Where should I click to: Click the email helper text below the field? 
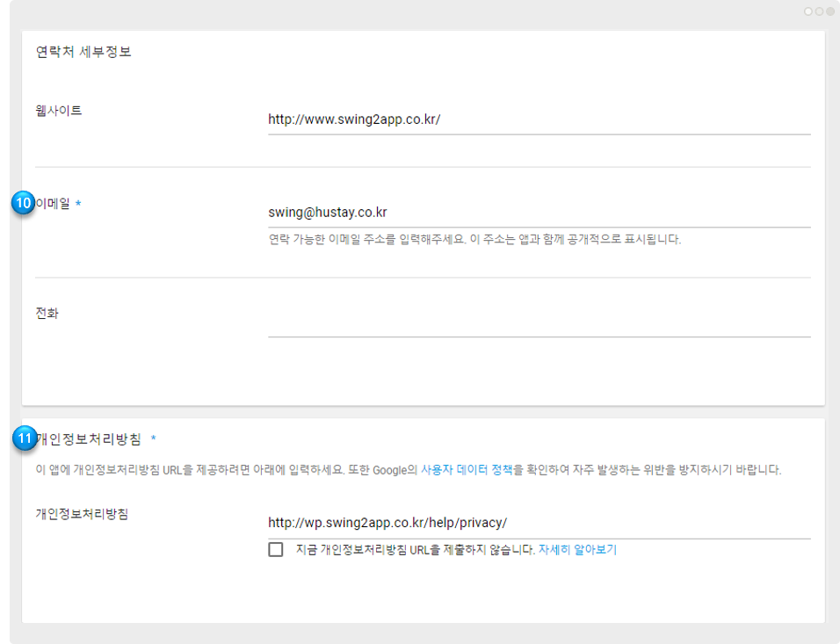pyautogui.click(x=474, y=240)
